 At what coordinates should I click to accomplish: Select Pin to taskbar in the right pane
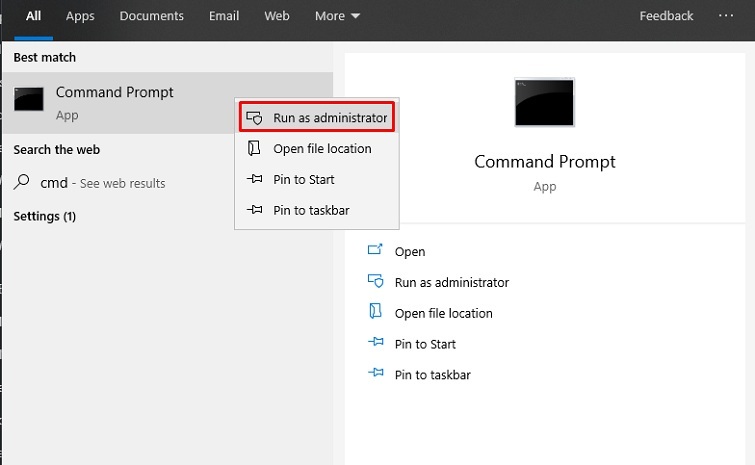click(x=432, y=375)
